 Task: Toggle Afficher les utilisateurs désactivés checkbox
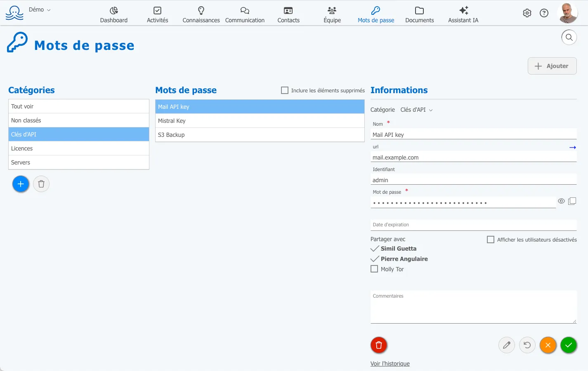(491, 240)
